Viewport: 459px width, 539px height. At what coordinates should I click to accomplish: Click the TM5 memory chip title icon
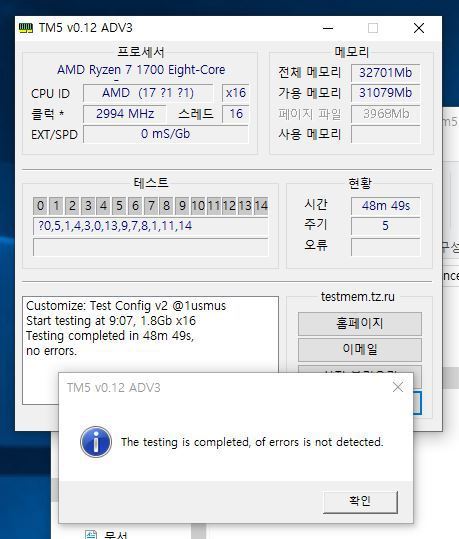click(26, 28)
